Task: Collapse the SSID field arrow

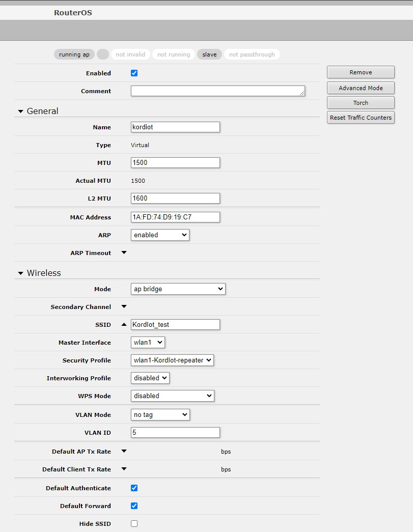Action: pyautogui.click(x=124, y=324)
